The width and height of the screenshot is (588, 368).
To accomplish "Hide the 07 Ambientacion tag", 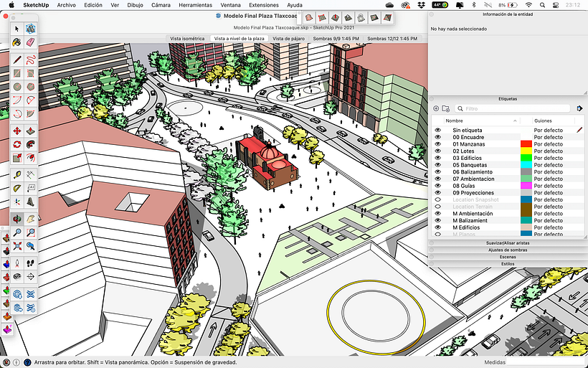I will tap(437, 179).
